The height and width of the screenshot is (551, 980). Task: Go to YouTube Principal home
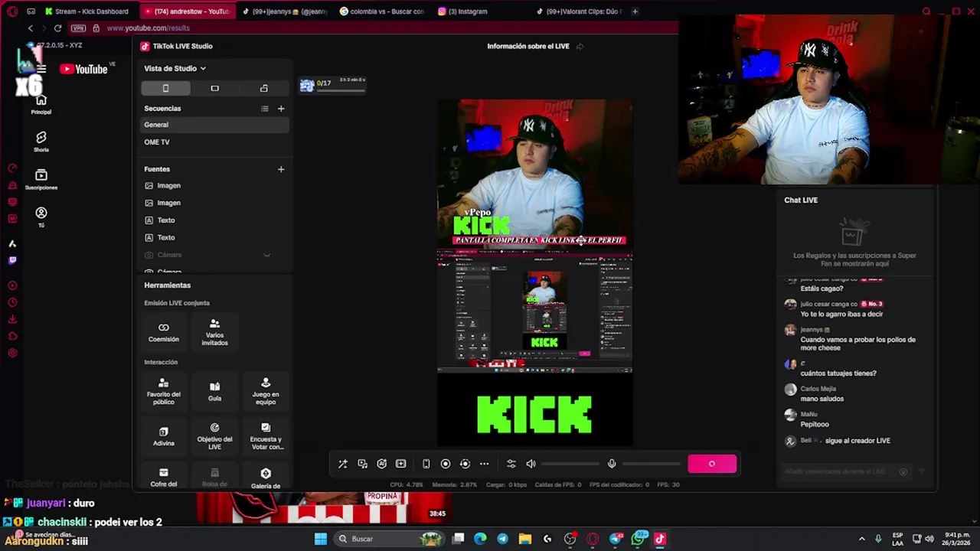click(41, 104)
